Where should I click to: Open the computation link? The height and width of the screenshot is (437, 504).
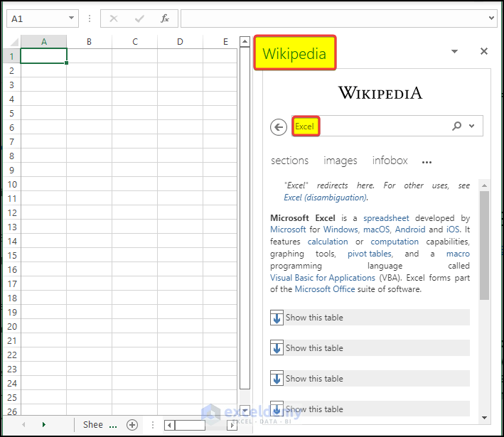[x=395, y=242]
